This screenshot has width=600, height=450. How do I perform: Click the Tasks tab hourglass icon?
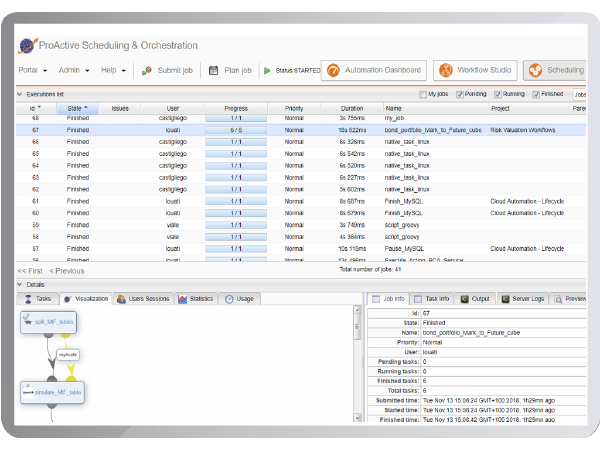pos(28,299)
